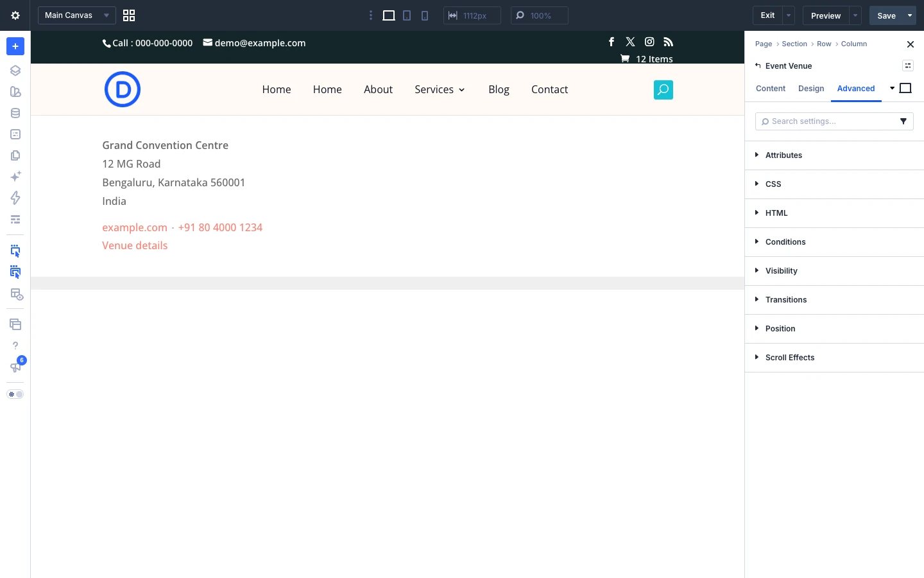Click the filter funnel in settings search
Image resolution: width=924 pixels, height=578 pixels.
tap(903, 121)
